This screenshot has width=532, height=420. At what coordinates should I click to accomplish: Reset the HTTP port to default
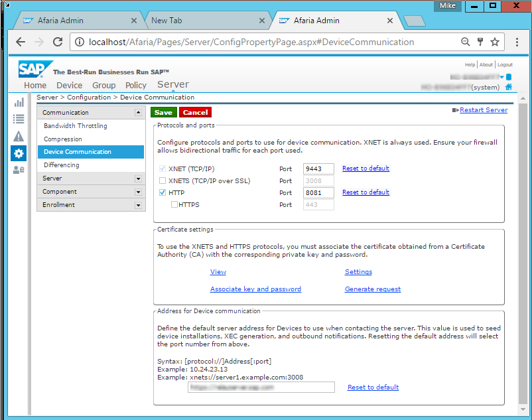point(366,192)
